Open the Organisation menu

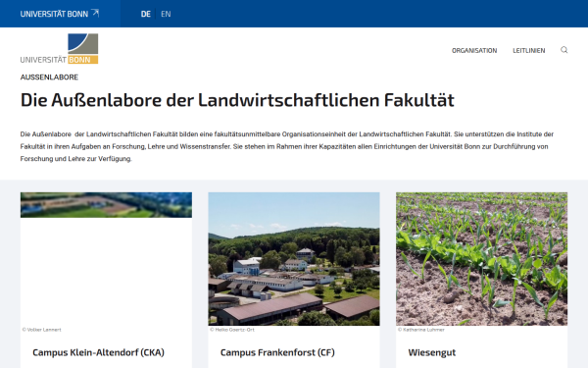[474, 51]
